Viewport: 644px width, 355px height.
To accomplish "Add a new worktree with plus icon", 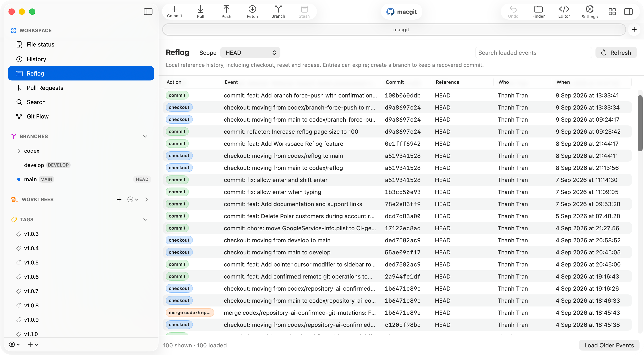I will [x=119, y=199].
